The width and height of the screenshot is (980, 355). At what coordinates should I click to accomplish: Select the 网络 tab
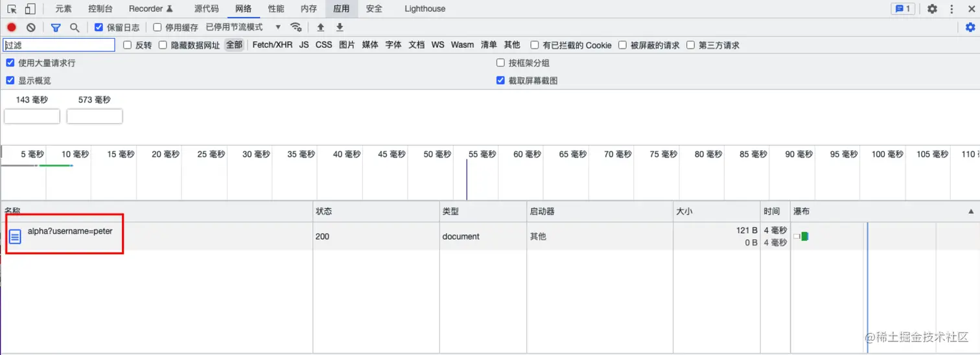coord(244,9)
